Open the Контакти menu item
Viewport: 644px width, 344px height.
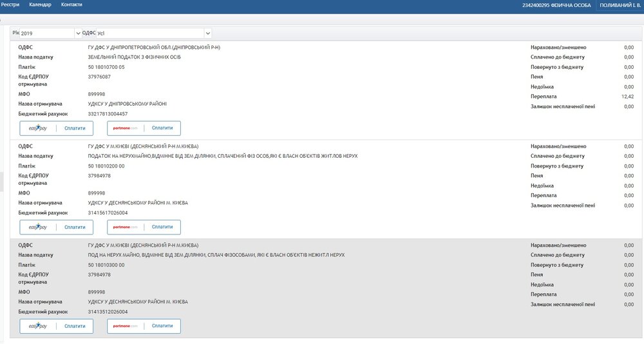click(x=71, y=5)
